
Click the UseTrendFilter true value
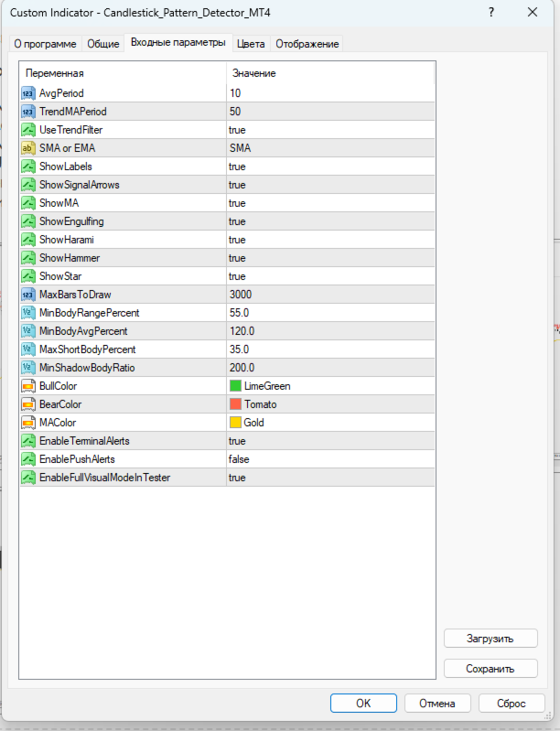tap(237, 130)
